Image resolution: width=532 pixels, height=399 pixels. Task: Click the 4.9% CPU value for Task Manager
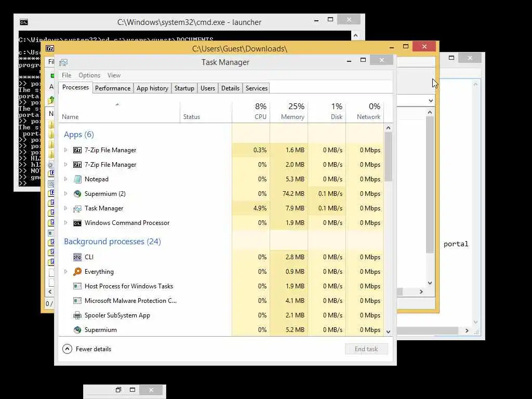point(260,208)
